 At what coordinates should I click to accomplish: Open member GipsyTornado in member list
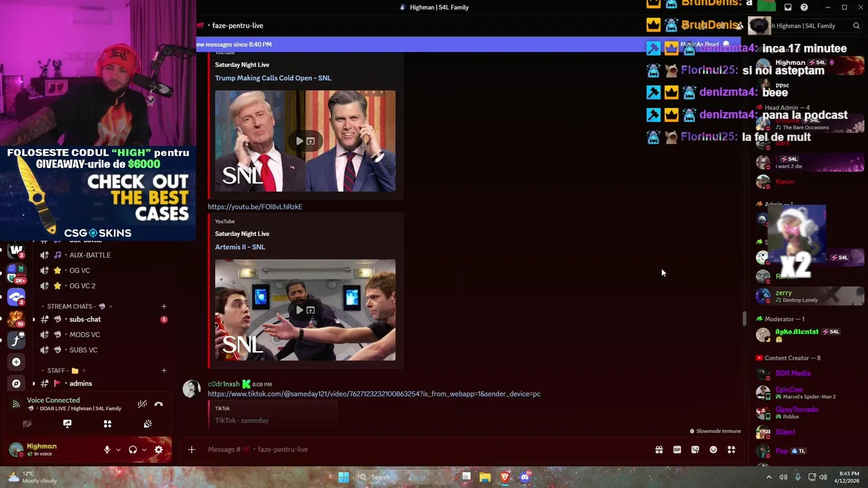pyautogui.click(x=810, y=412)
